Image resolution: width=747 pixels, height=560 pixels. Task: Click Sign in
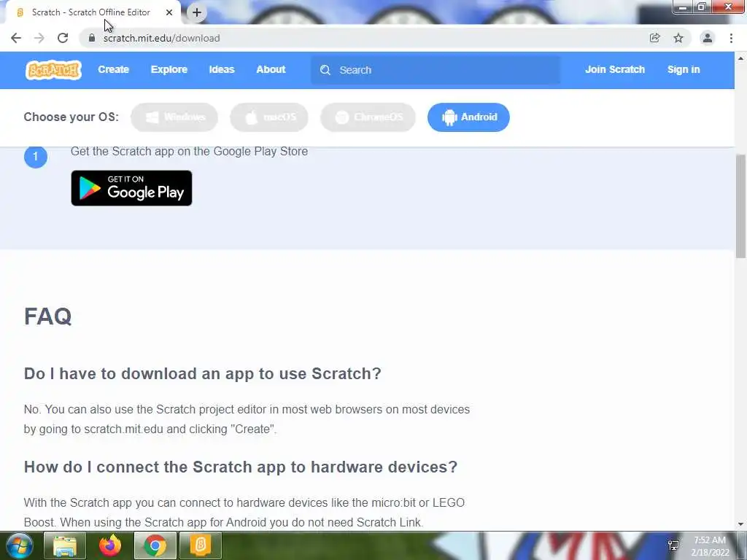[x=683, y=69]
